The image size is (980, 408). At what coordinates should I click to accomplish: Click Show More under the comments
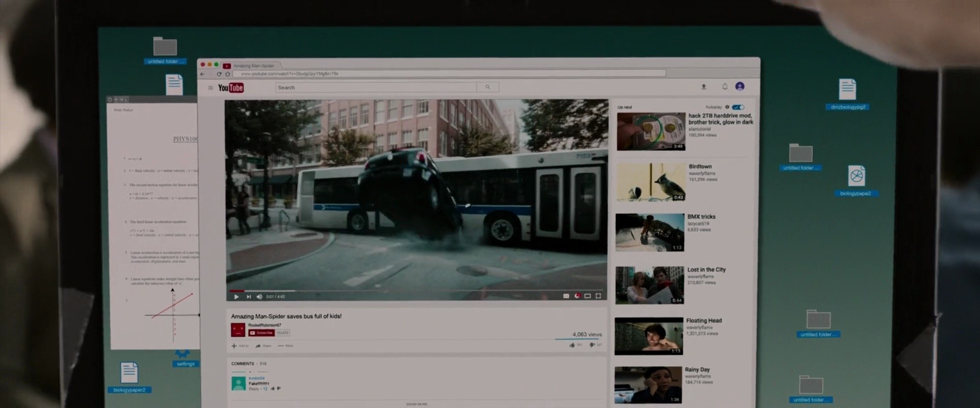tap(416, 404)
